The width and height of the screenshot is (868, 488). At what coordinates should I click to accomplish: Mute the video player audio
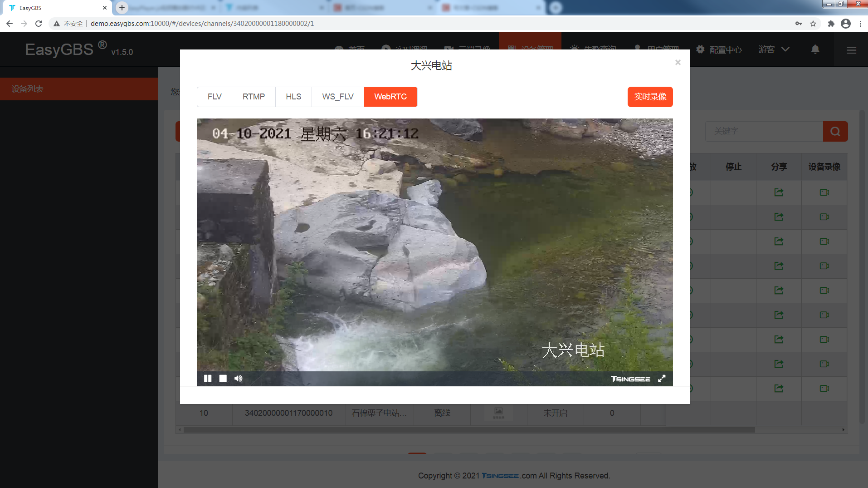pos(238,378)
